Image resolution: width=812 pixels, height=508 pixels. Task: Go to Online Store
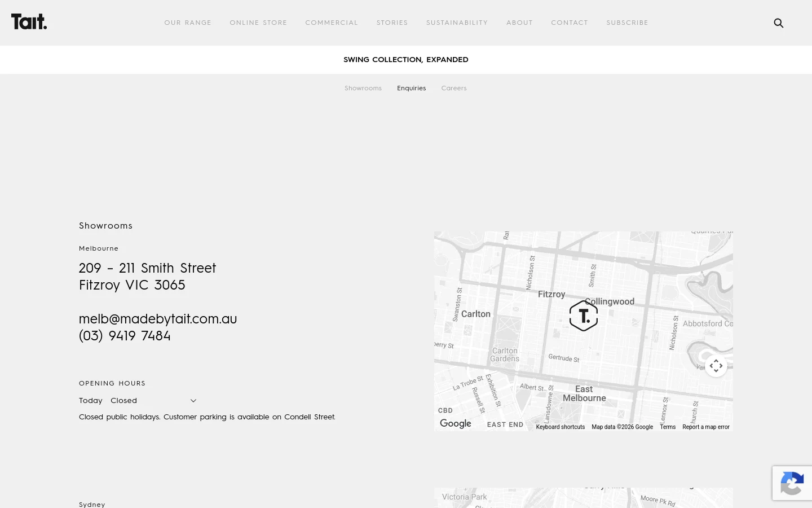click(258, 23)
